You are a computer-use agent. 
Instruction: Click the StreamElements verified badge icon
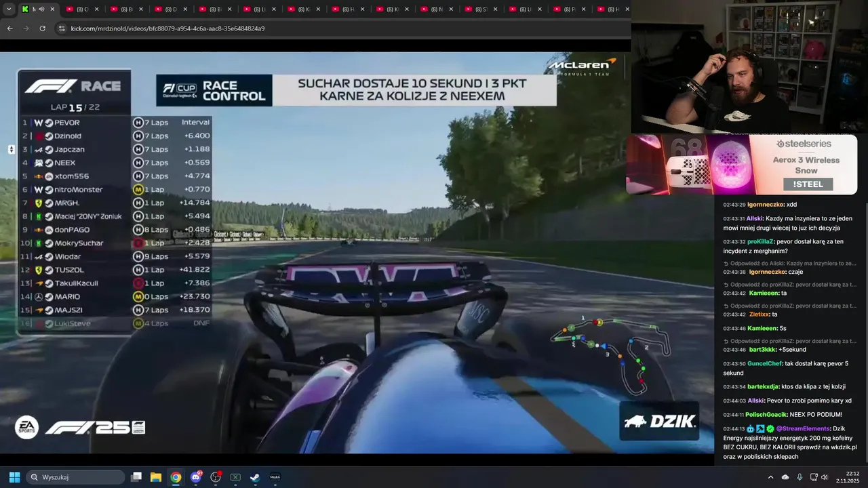click(770, 429)
